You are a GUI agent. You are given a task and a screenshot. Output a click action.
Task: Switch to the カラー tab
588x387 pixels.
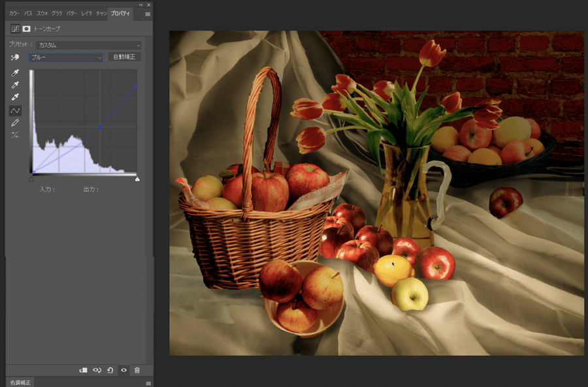pyautogui.click(x=14, y=13)
